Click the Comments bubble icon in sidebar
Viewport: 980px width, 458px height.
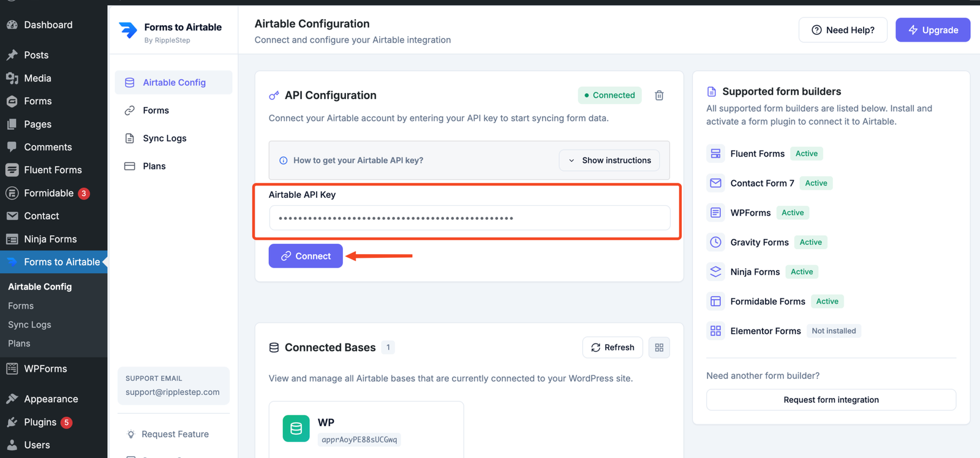12,147
